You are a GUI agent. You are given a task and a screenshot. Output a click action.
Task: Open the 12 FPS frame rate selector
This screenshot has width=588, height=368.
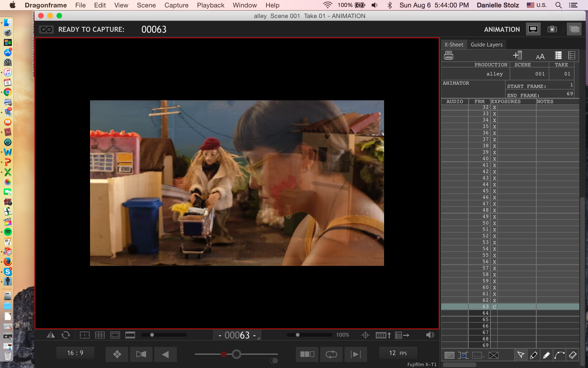tap(398, 353)
